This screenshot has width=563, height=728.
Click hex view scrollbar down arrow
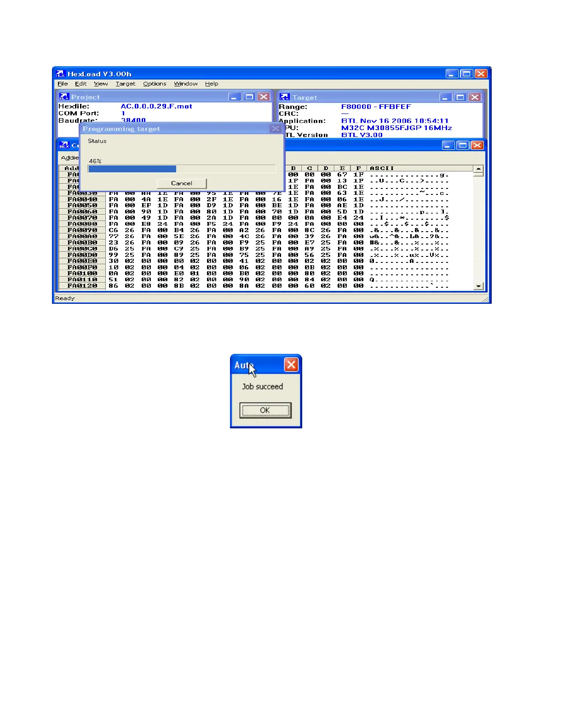pos(478,286)
